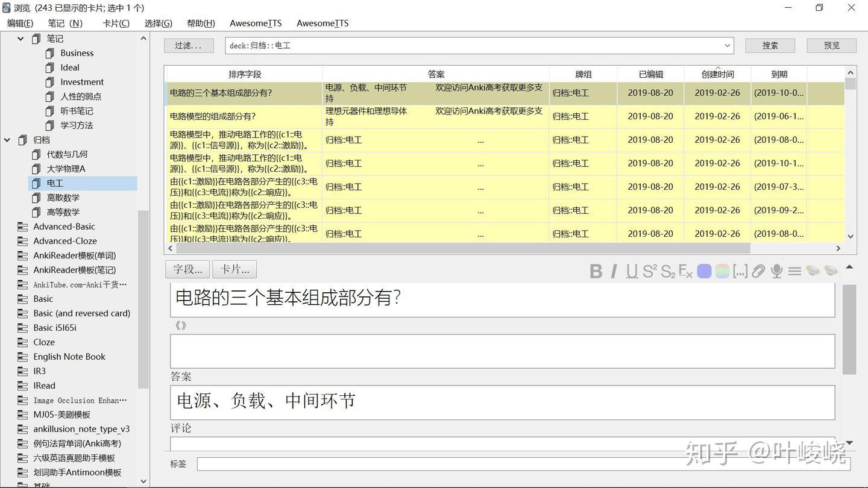The height and width of the screenshot is (488, 868).
Task: Open the 选择(G) menu
Action: coord(159,23)
